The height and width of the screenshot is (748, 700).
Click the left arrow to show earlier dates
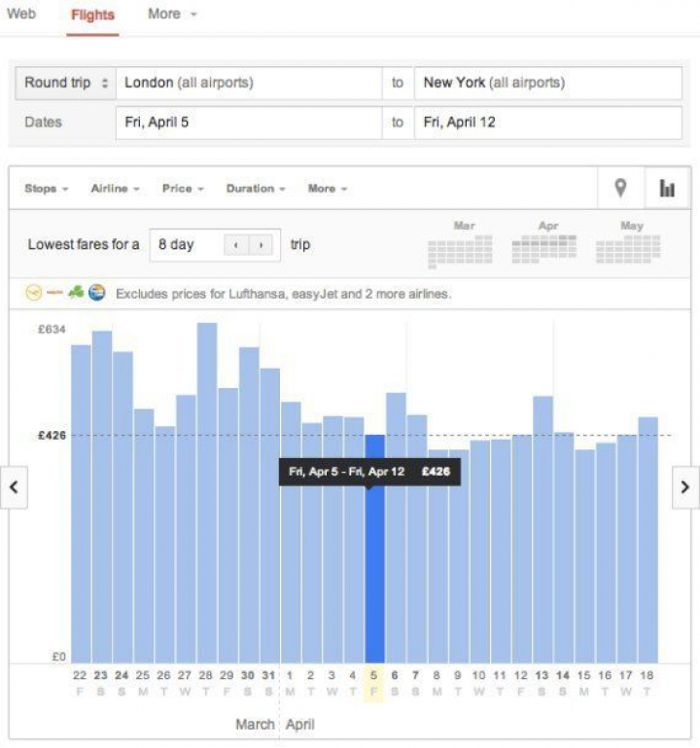click(14, 486)
